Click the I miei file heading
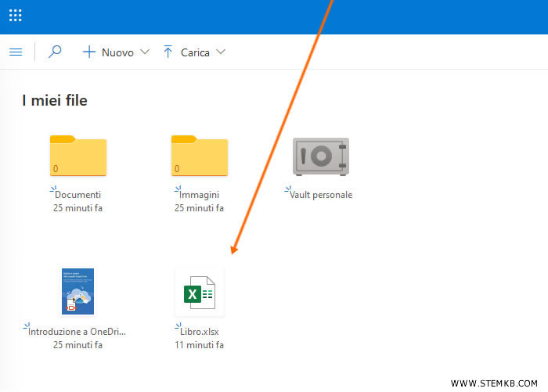 (55, 100)
